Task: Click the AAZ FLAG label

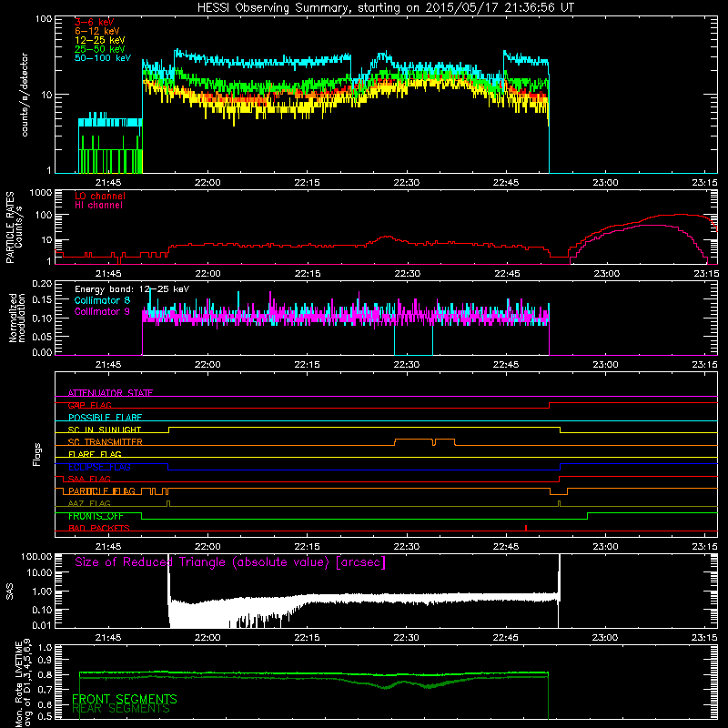Action: pos(89,504)
